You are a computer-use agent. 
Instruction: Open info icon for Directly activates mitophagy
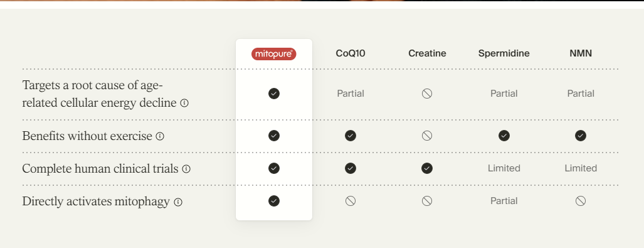177,202
